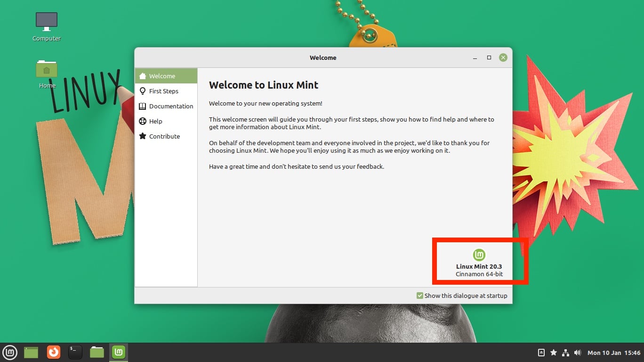
Task: Click the volume speaker tray icon
Action: pos(578,353)
